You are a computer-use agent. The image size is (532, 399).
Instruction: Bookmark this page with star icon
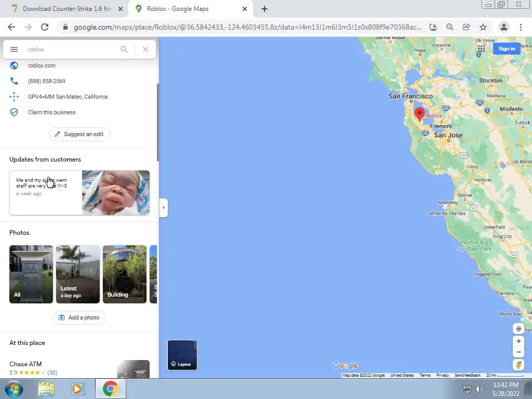(483, 27)
